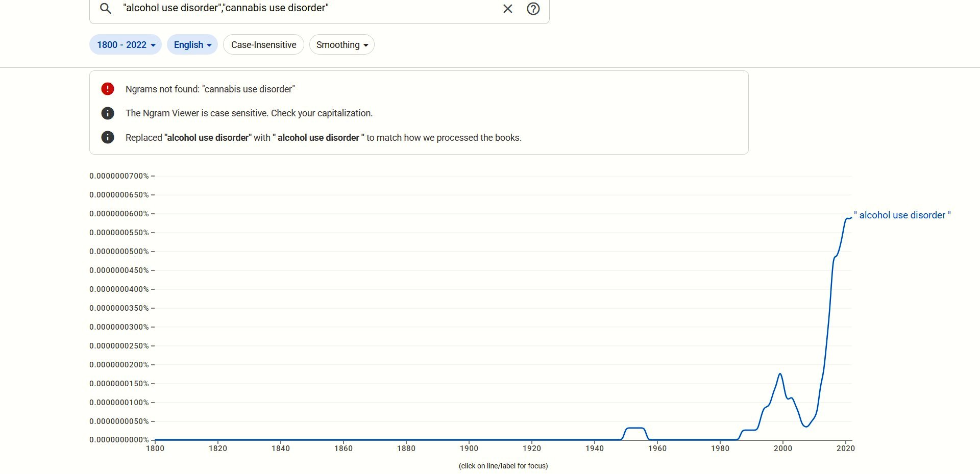The width and height of the screenshot is (980, 474).
Task: Click the 0.0000000700% y-axis label
Action: click(119, 176)
